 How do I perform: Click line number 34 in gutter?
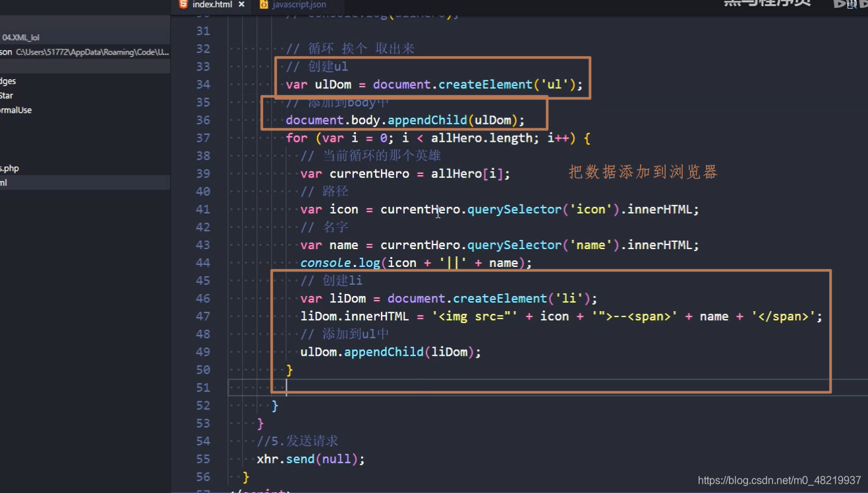pos(203,84)
